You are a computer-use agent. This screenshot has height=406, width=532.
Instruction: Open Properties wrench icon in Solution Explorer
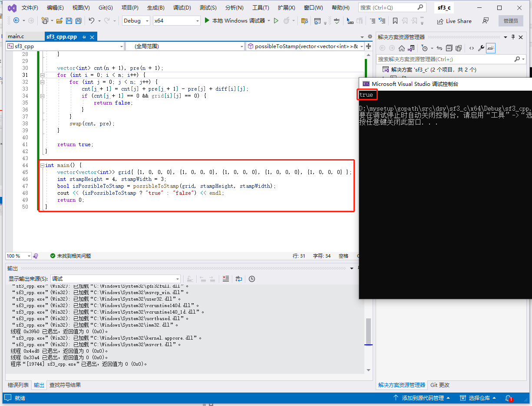tap(481, 48)
